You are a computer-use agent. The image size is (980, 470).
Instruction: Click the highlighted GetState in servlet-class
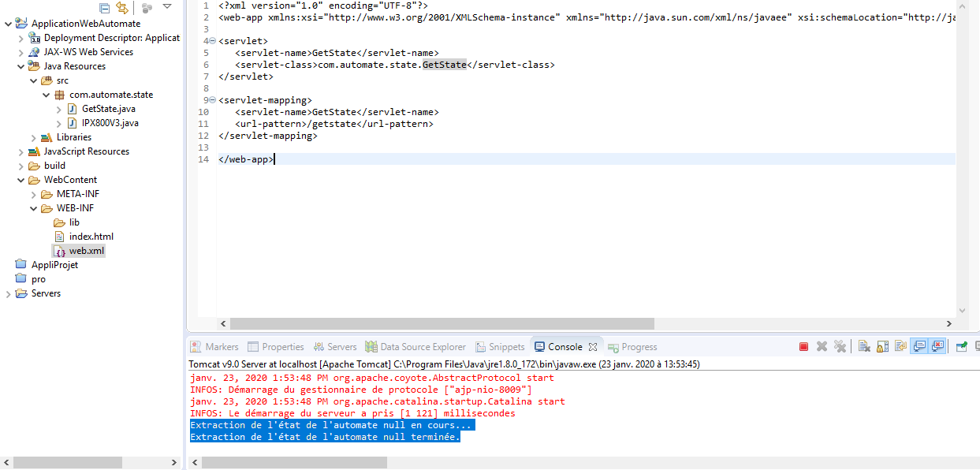pyautogui.click(x=445, y=65)
